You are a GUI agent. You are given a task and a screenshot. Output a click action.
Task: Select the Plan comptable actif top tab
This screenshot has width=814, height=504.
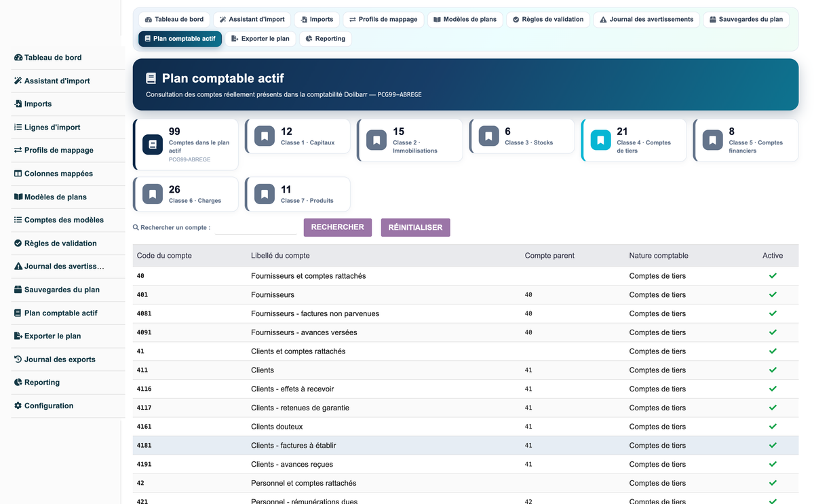point(180,39)
